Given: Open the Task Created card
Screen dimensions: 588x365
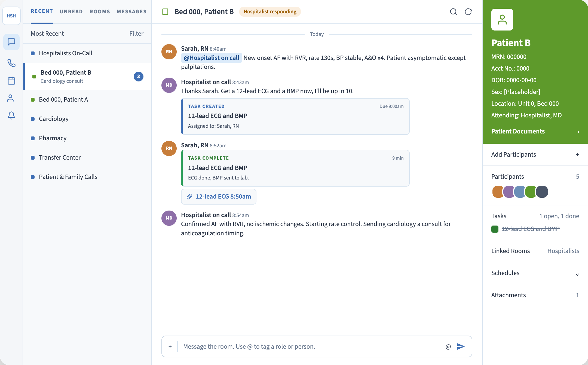Looking at the screenshot, I should pos(295,116).
